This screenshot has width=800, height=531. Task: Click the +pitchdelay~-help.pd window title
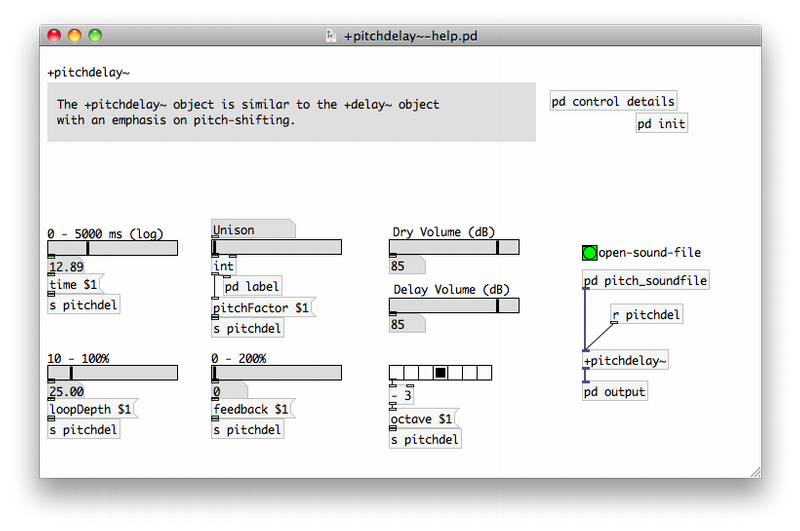coord(410,36)
